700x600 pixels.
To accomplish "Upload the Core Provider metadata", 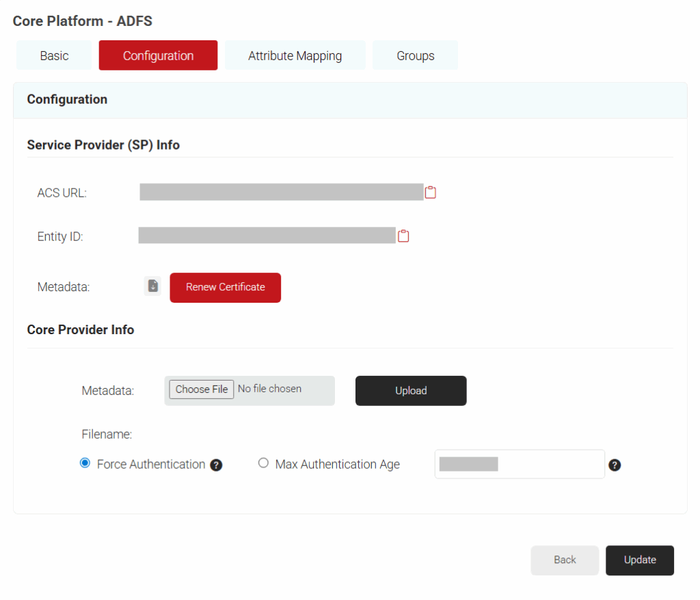I will [x=411, y=391].
